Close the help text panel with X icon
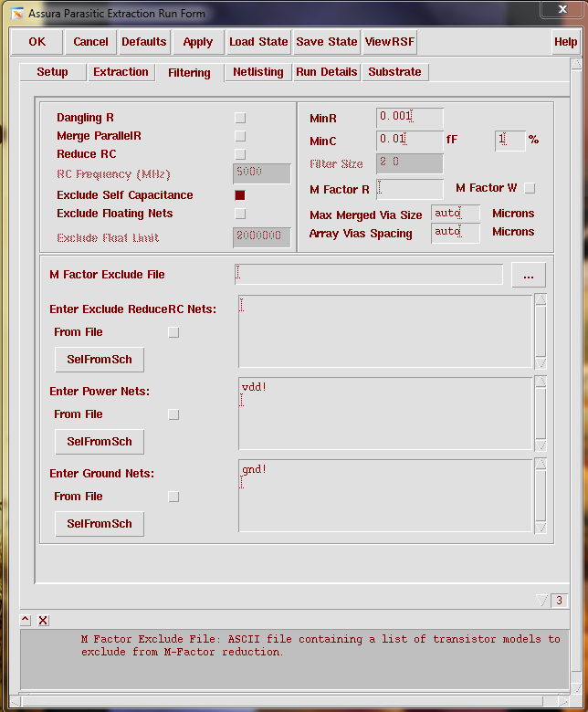The image size is (588, 712). (43, 620)
